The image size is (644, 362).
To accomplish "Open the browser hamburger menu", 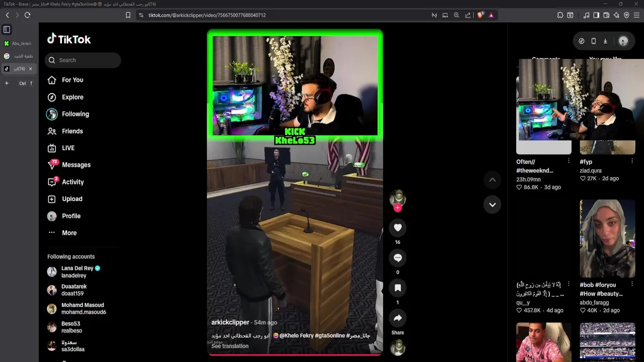I will coord(636,15).
